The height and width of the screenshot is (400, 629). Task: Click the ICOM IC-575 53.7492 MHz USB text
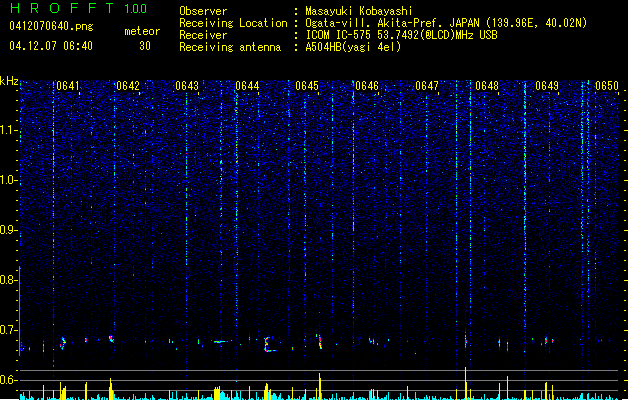pos(402,35)
